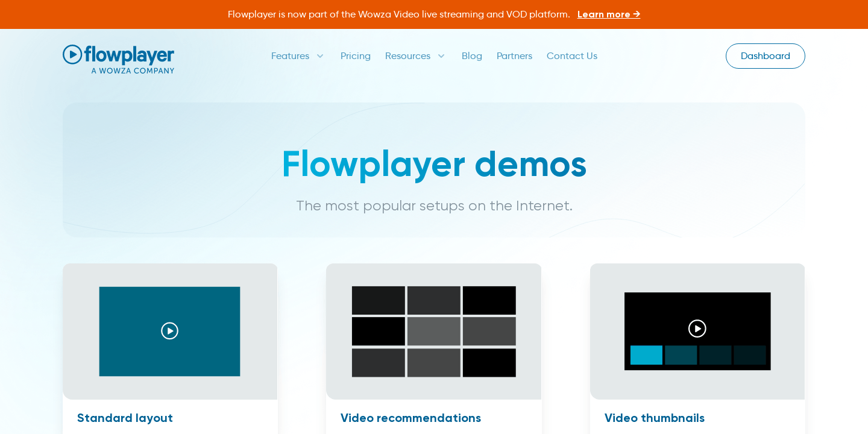Click the Flowplayer play button logo icon
868x434 pixels.
pos(73,54)
